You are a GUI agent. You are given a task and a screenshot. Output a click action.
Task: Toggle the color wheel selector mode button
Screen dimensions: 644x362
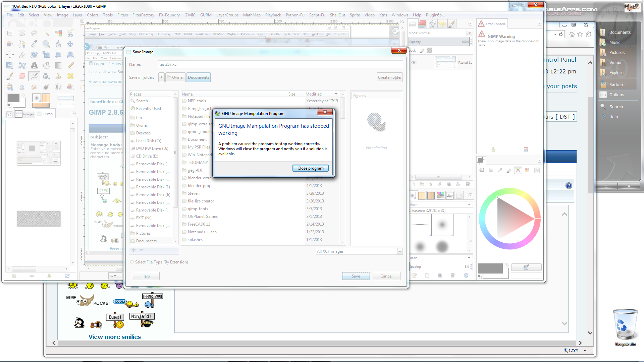tap(518, 170)
